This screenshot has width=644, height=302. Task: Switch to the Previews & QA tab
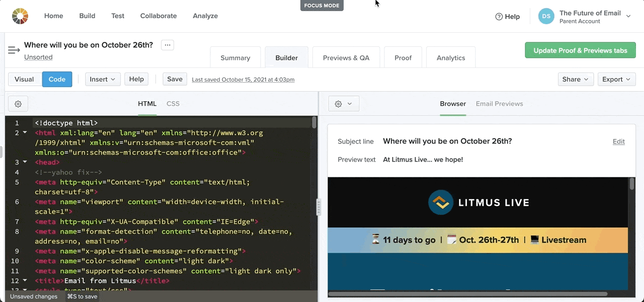346,57
